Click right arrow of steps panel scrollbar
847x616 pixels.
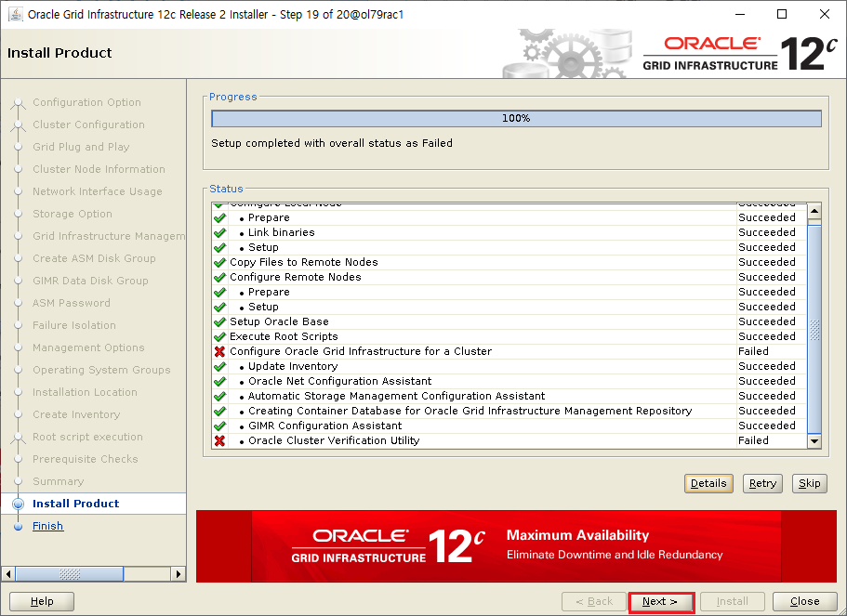click(x=179, y=573)
